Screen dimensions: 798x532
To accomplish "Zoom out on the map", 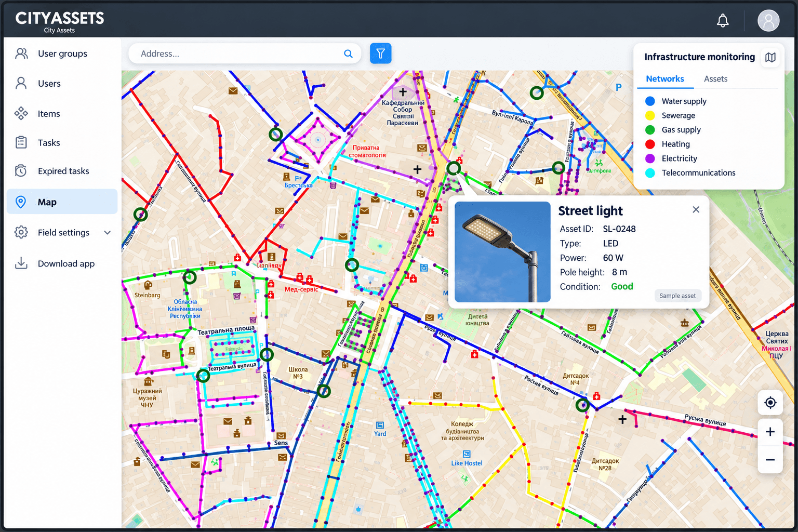I will pos(770,460).
